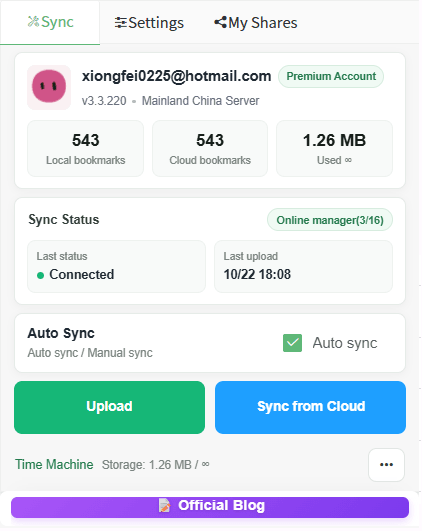Open the Settings tab
422x531 pixels.
(x=149, y=23)
